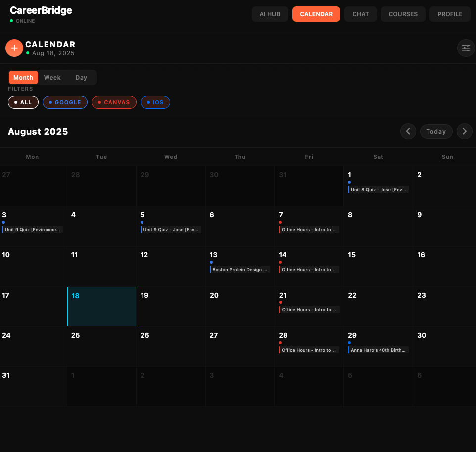Select the Month view tab
476x452 pixels.
(23, 77)
